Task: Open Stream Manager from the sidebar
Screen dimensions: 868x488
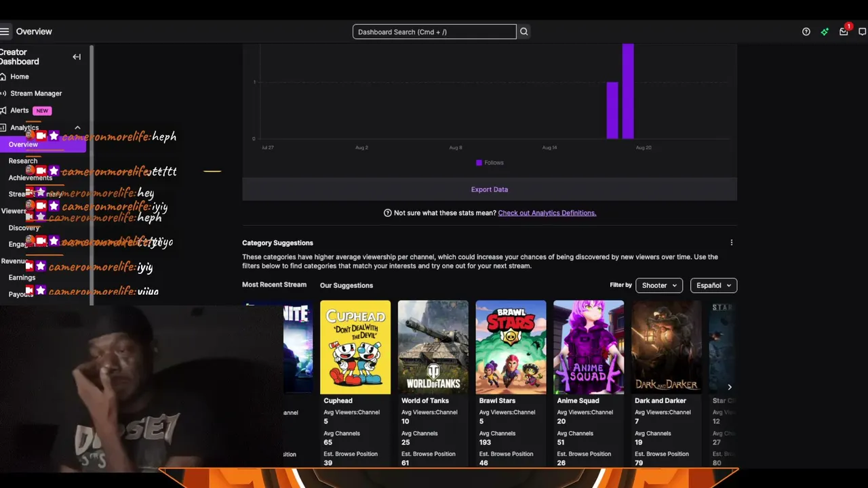Action: [36, 94]
